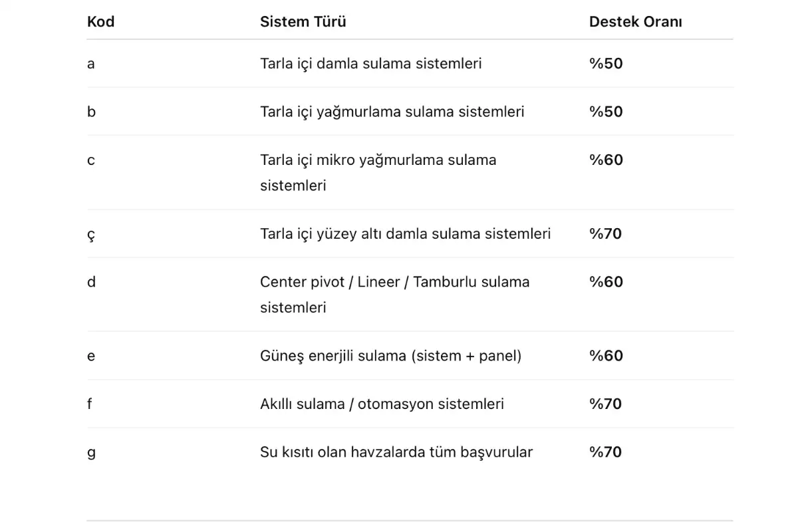Click "Tarla içi yağmurlama sulama sistemleri" cell
The width and height of the screenshot is (798, 532).
392,112
